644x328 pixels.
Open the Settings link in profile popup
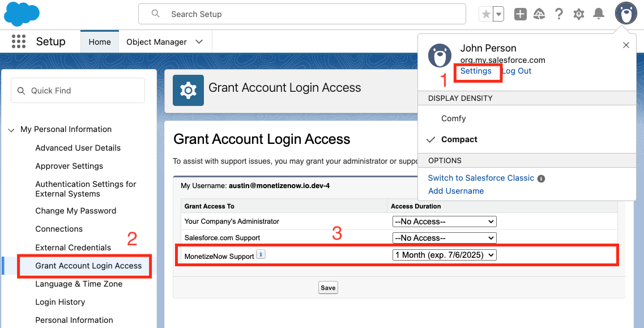click(476, 71)
